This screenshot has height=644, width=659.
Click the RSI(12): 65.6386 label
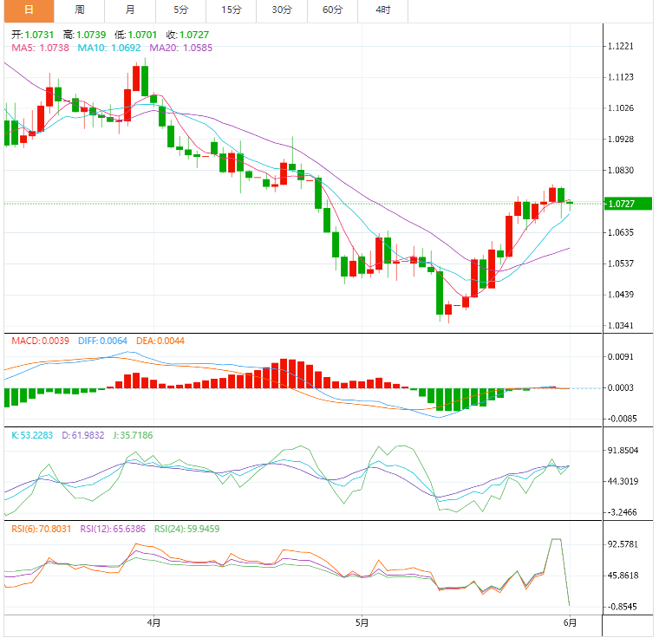click(113, 530)
